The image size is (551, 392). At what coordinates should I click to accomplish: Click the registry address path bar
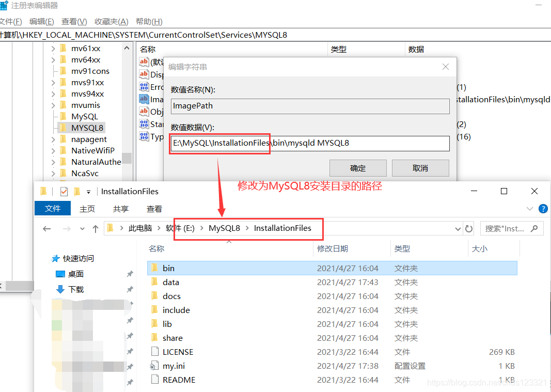tap(276, 35)
